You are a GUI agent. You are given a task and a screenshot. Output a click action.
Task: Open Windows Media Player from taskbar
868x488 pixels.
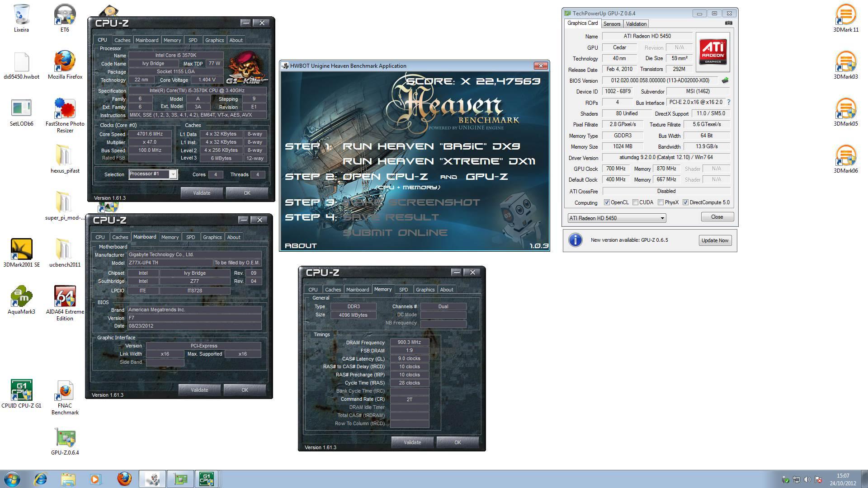(95, 479)
